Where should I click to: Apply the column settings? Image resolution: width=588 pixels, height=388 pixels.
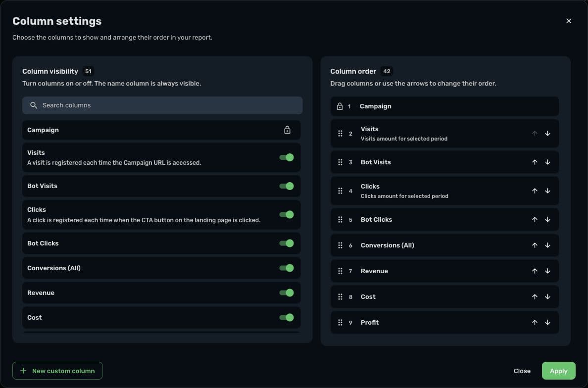pyautogui.click(x=558, y=371)
